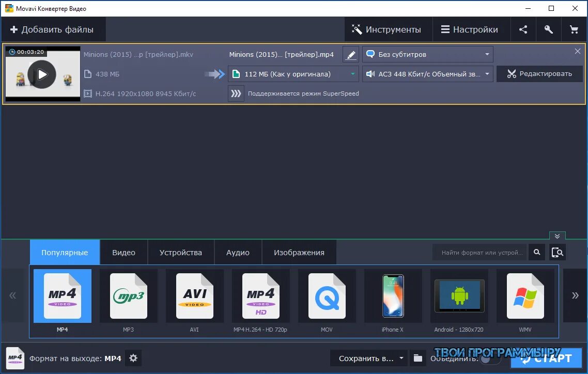This screenshot has width=588, height=374.
Task: Click the Add files button
Action: tap(53, 29)
